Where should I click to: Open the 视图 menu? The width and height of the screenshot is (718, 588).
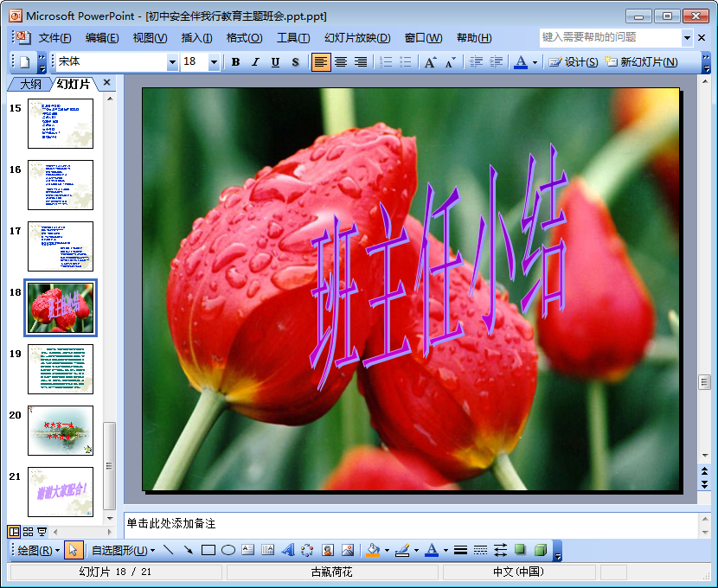tap(150, 38)
